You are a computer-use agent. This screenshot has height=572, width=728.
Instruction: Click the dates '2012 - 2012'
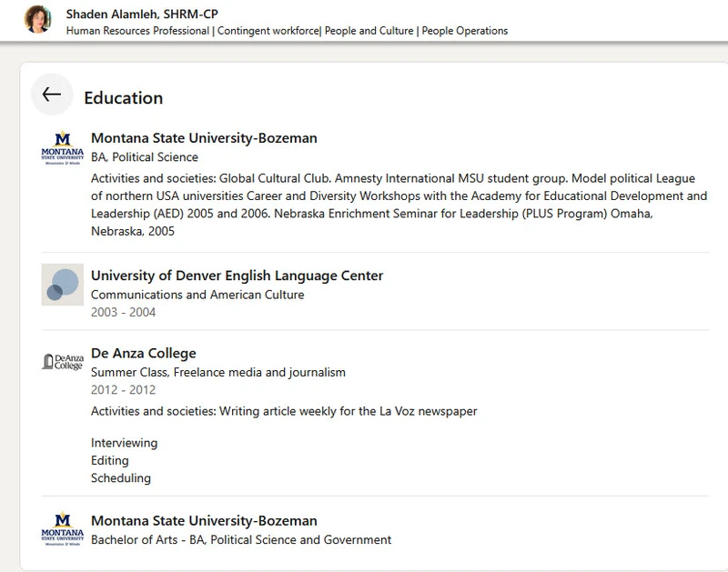tap(123, 390)
